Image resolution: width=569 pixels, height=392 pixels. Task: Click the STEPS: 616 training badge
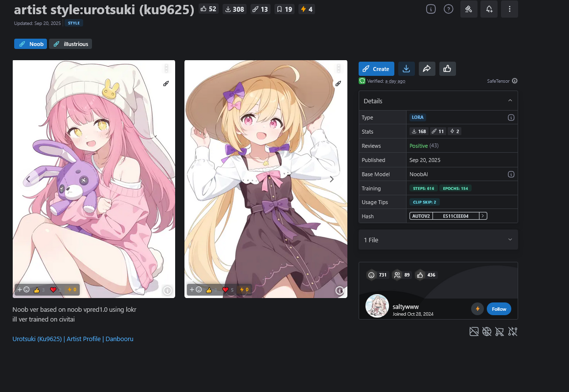pos(424,188)
